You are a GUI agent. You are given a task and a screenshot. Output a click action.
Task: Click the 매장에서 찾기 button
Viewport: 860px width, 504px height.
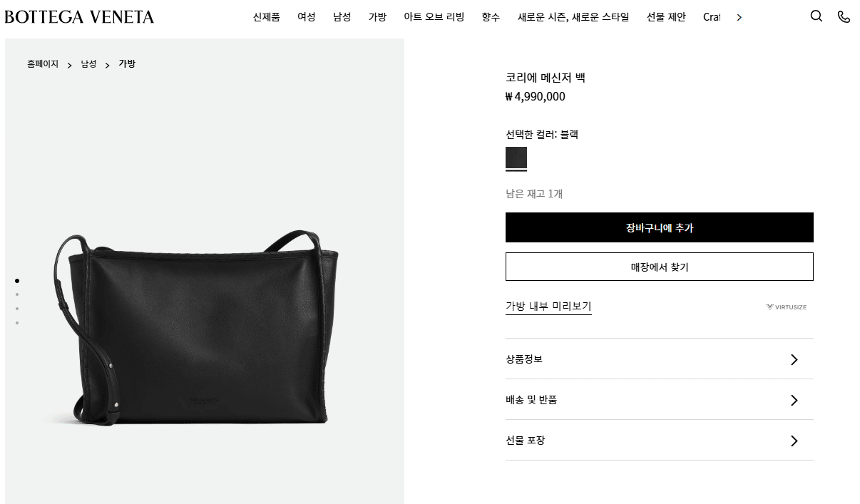659,267
